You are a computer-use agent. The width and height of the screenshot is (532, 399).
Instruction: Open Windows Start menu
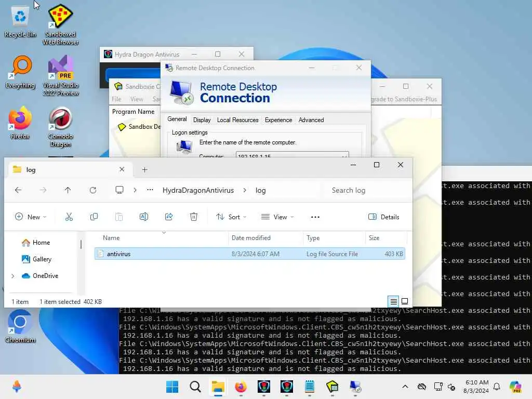[x=172, y=387]
